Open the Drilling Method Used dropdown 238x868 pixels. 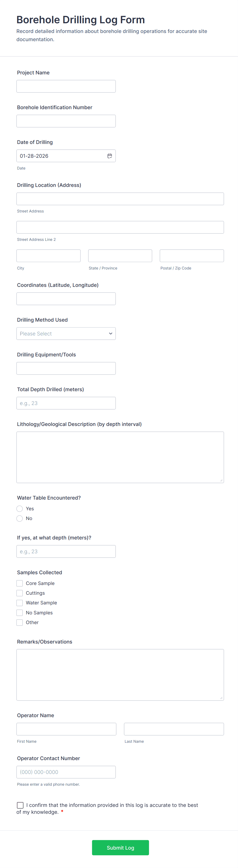pyautogui.click(x=66, y=333)
